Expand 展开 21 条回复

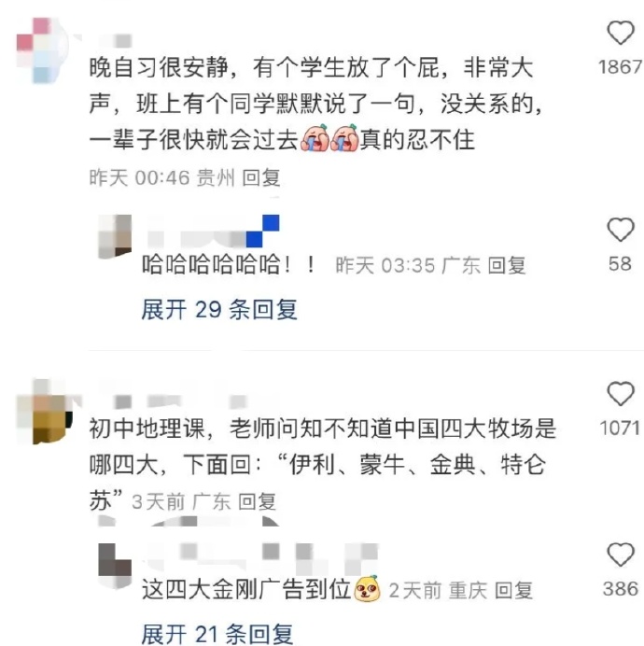(x=217, y=634)
